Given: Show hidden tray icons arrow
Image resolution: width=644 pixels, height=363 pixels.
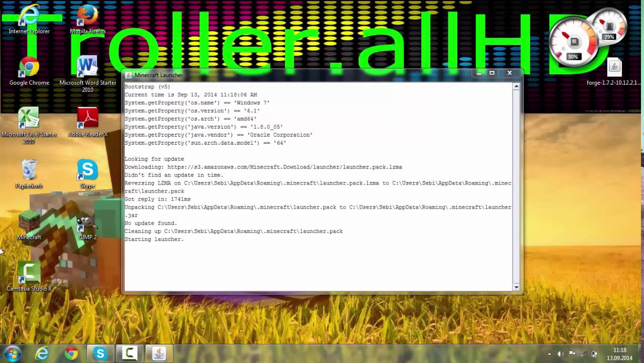Looking at the screenshot, I should (549, 354).
